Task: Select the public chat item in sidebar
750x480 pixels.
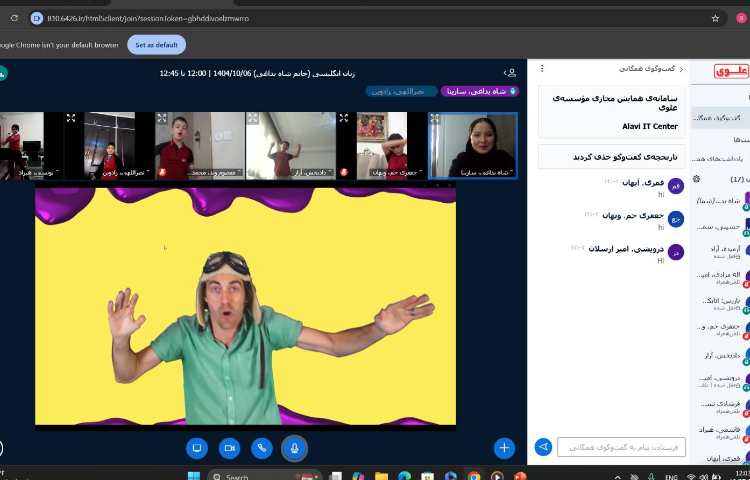Action: pos(718,118)
